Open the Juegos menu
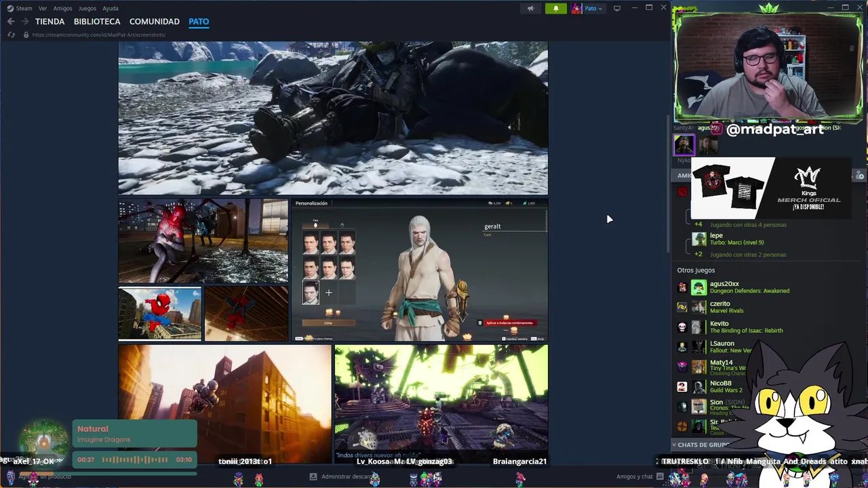Screen dimensions: 868x488 87,8
